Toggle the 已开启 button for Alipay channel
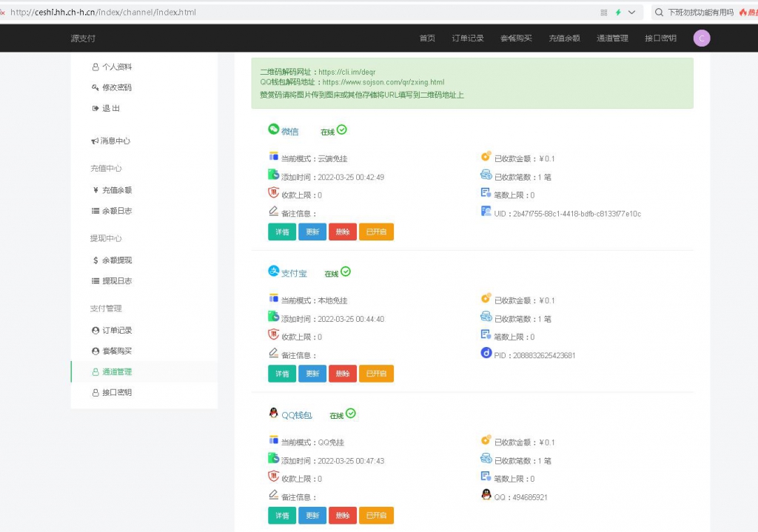The width and height of the screenshot is (758, 532). [x=376, y=374]
